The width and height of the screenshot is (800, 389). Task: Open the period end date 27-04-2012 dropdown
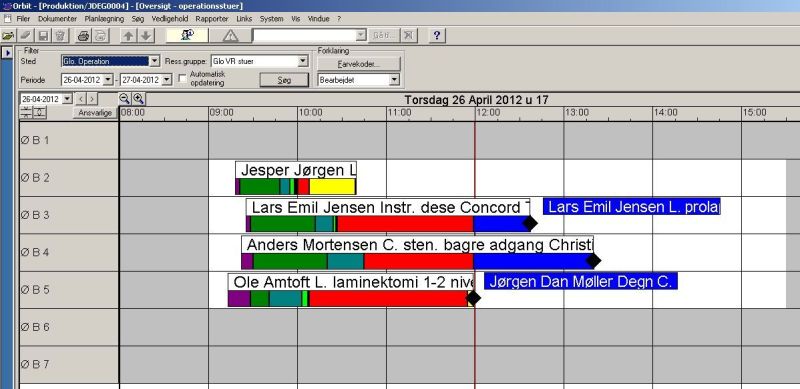point(167,80)
